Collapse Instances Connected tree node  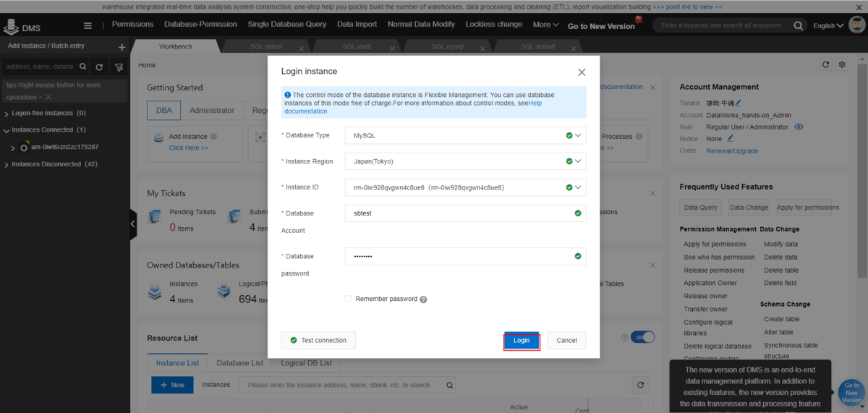pos(7,130)
